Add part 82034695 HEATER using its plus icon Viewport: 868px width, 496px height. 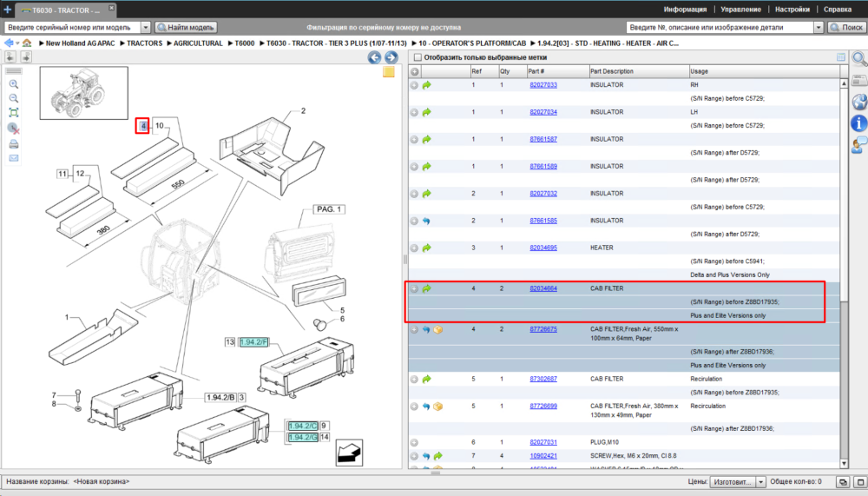[x=414, y=248]
